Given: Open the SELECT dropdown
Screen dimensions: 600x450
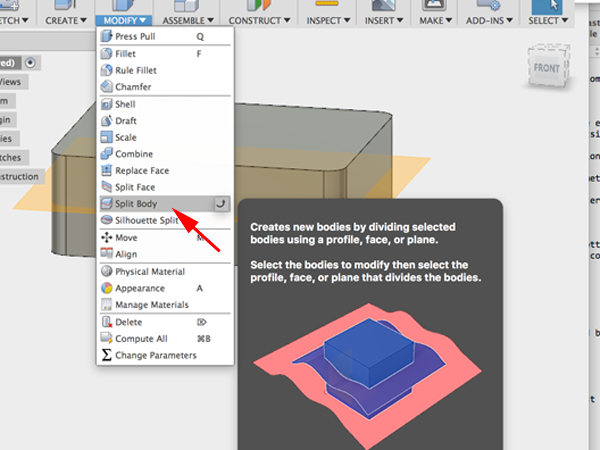Looking at the screenshot, I should coord(548,20).
